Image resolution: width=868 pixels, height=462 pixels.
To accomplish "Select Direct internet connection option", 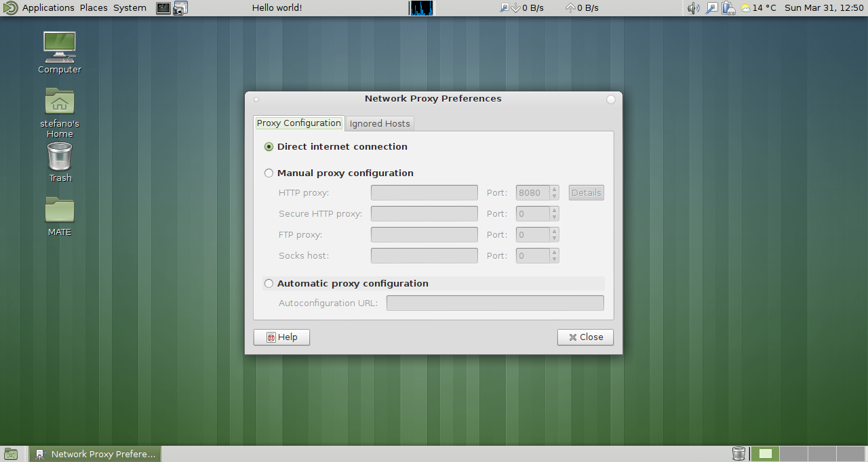I will pyautogui.click(x=336, y=146).
